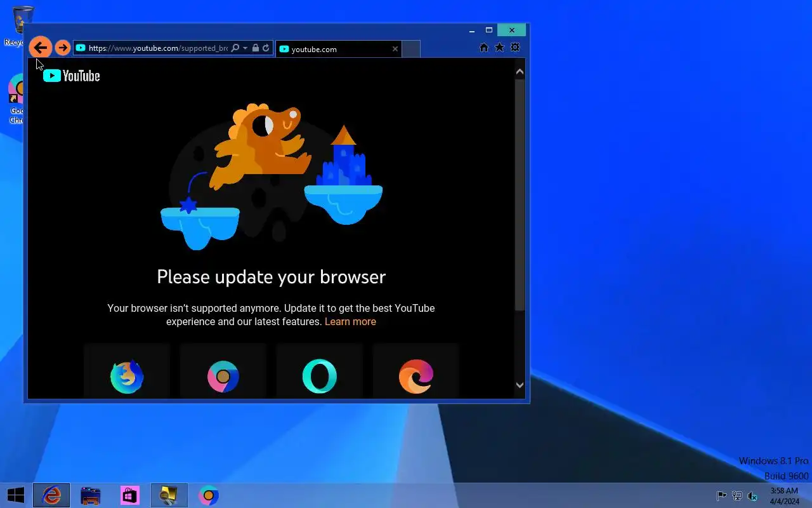812x508 pixels.
Task: Follow the Learn more link
Action: tap(350, 321)
